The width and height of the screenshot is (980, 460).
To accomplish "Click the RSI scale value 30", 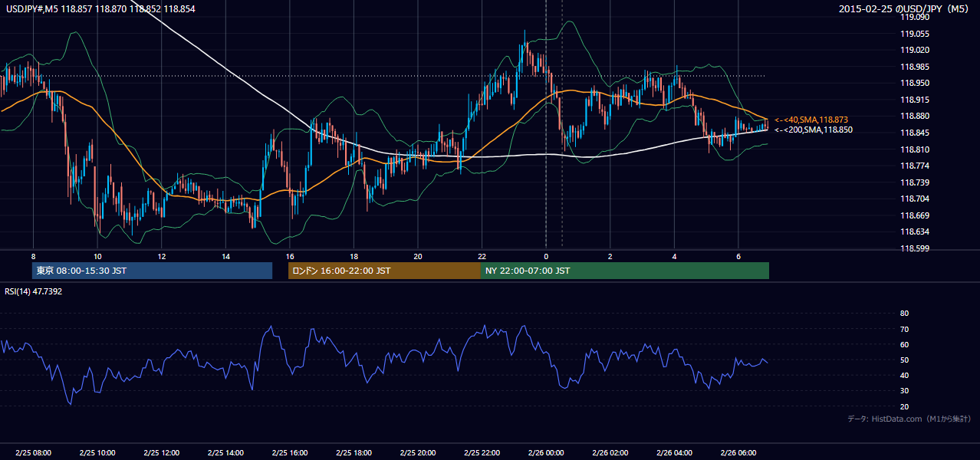I will tap(904, 391).
